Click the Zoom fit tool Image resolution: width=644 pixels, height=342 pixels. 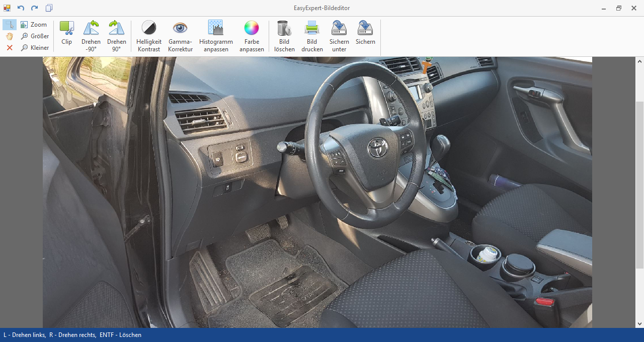pos(34,25)
